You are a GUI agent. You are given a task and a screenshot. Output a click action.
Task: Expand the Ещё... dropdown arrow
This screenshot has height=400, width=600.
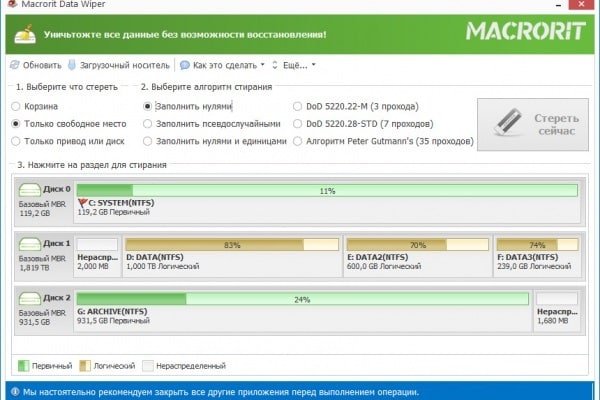click(313, 65)
